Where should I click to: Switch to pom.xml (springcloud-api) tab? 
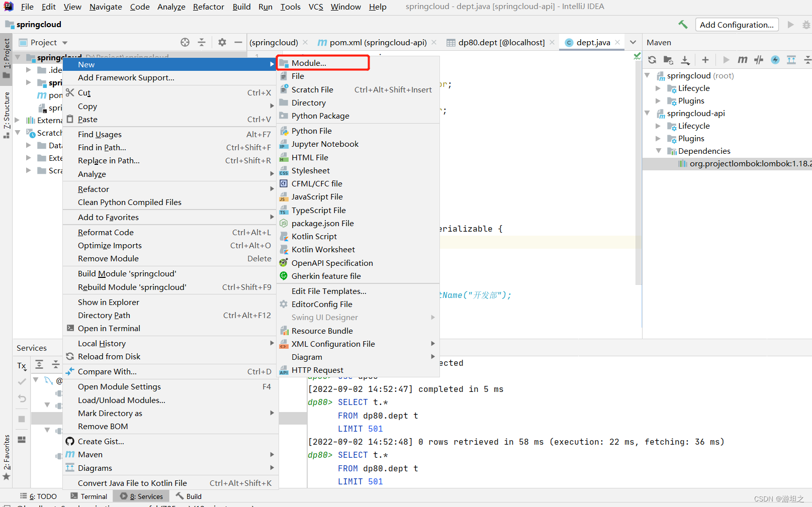click(377, 42)
